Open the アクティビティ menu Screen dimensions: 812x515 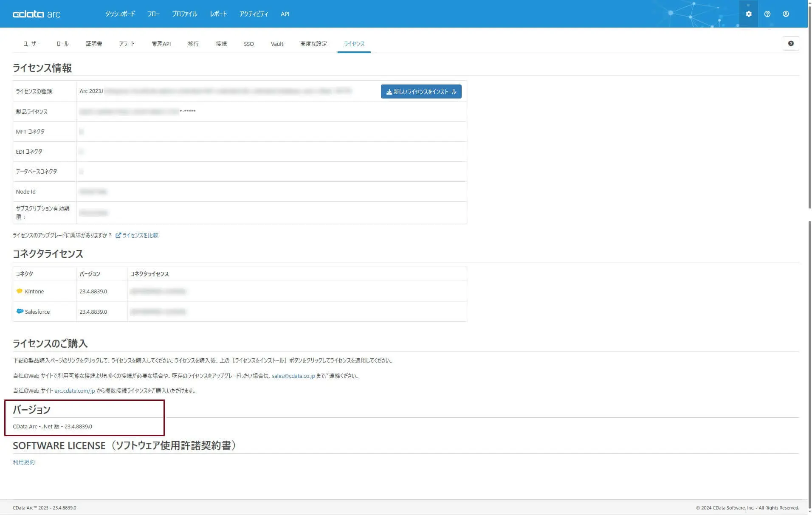[254, 14]
